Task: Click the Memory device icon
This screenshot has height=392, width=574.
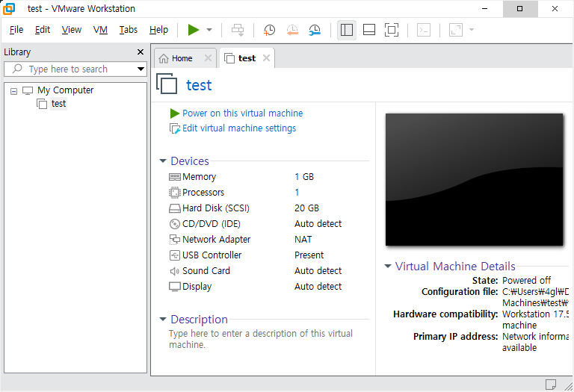Action: (175, 177)
